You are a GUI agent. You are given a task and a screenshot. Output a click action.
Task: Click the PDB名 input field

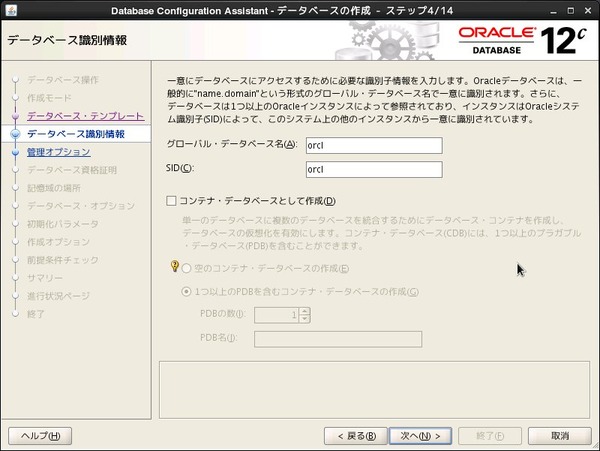click(x=338, y=339)
